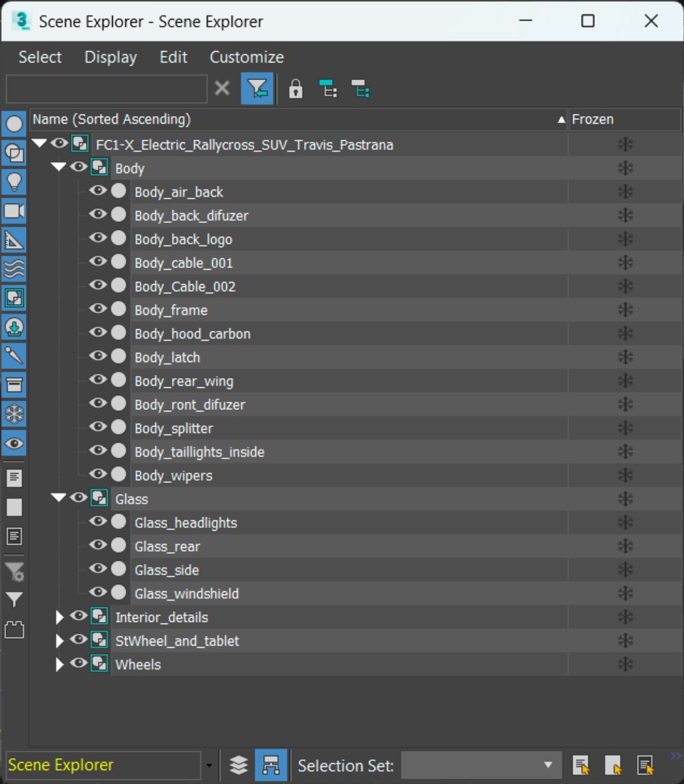Open the Display menu
The height and width of the screenshot is (784, 684).
(x=110, y=57)
